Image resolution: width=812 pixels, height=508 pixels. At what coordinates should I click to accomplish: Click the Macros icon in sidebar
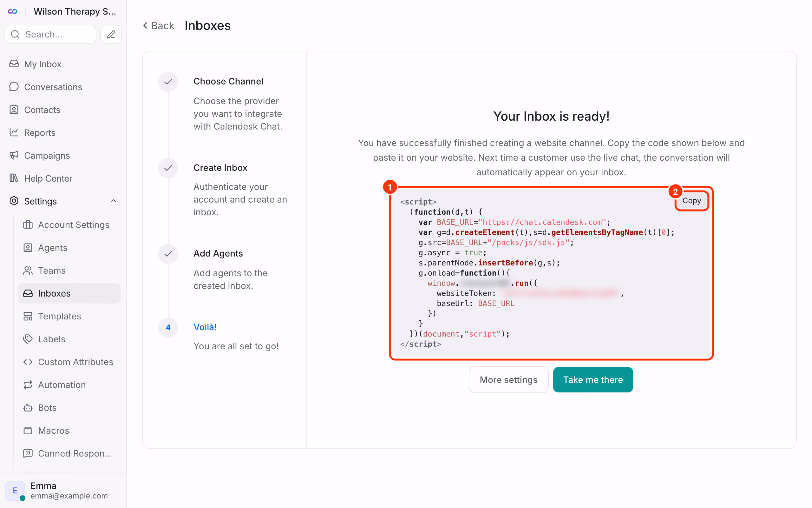28,430
